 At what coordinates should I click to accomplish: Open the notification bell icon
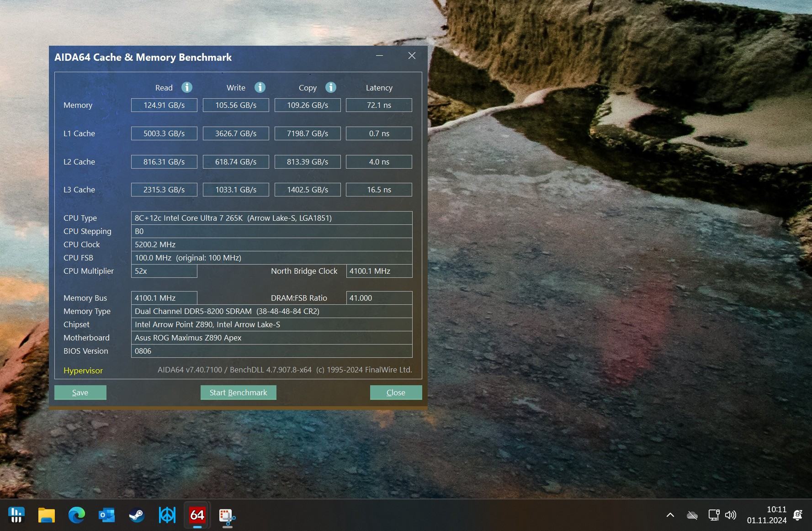click(798, 515)
